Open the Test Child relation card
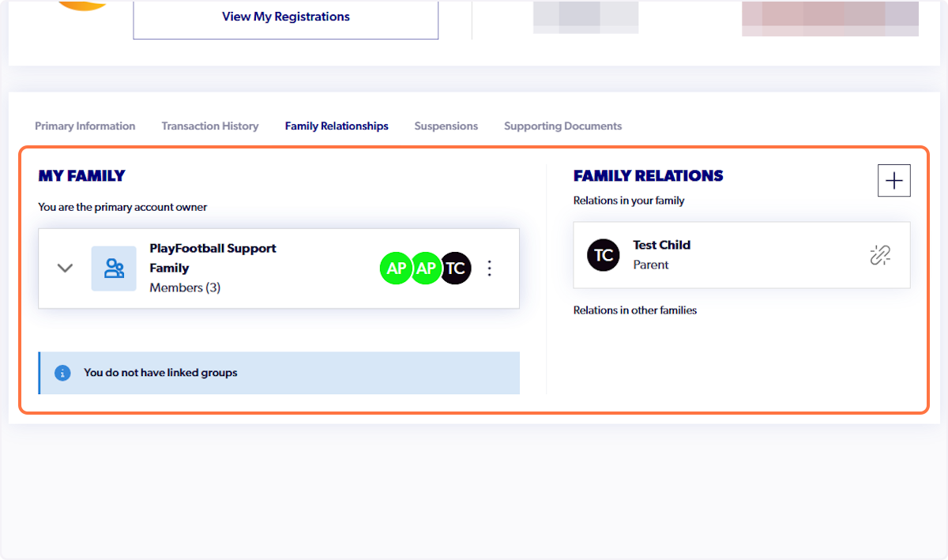 (x=741, y=254)
